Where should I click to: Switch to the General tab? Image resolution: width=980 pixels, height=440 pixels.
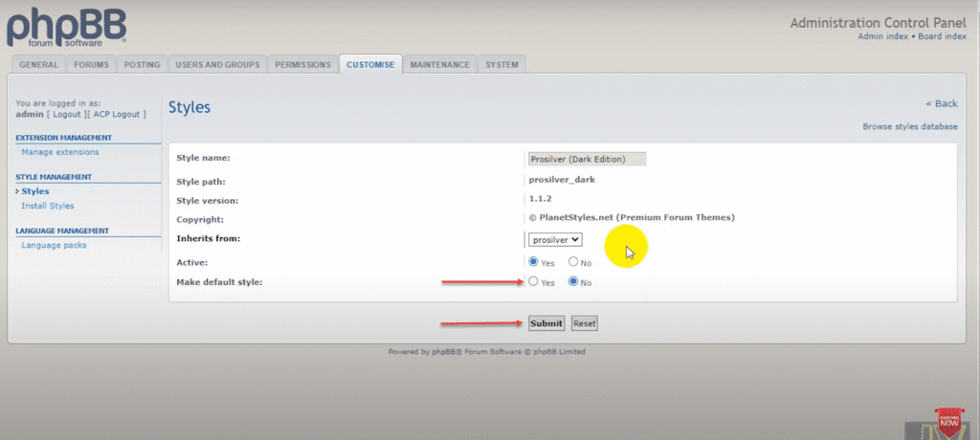(x=40, y=65)
